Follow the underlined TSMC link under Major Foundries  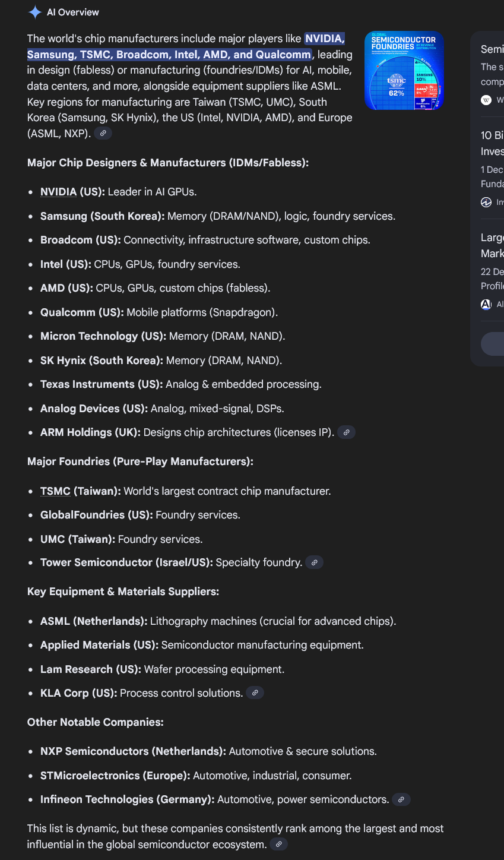click(55, 491)
